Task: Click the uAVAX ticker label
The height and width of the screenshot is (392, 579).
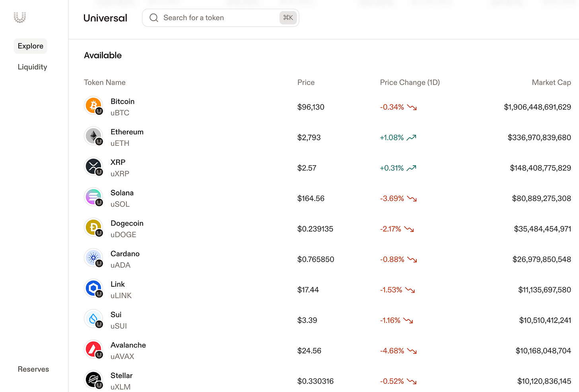Action: pyautogui.click(x=122, y=357)
